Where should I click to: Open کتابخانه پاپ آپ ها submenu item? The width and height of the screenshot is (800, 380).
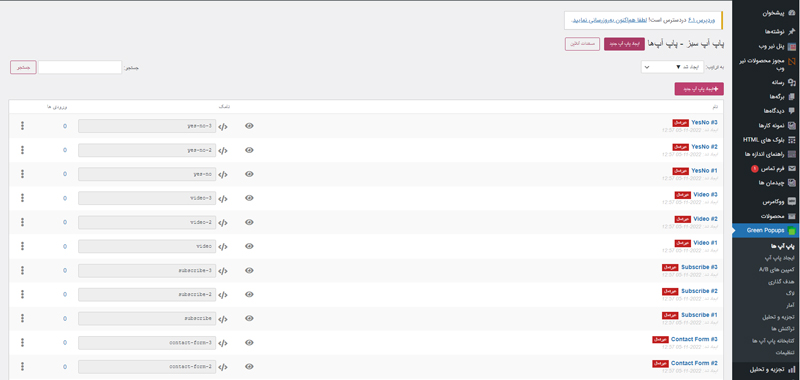coord(774,341)
